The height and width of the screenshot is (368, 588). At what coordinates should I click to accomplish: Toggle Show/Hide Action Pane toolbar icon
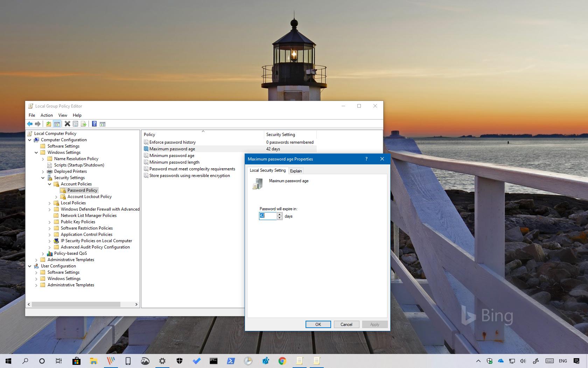[103, 124]
